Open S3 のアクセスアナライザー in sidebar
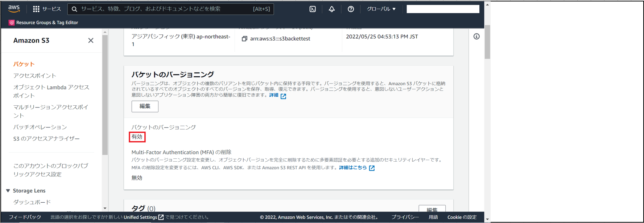This screenshot has height=223, width=644. 46,138
